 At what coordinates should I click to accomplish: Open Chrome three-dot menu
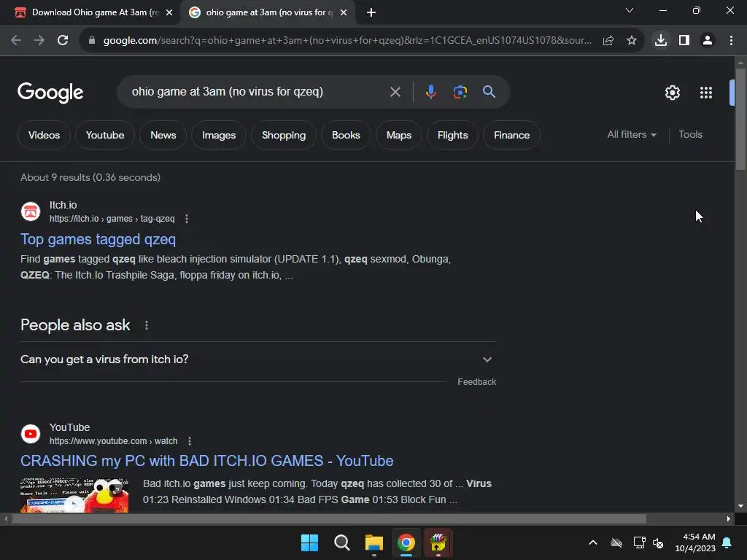[x=731, y=41]
